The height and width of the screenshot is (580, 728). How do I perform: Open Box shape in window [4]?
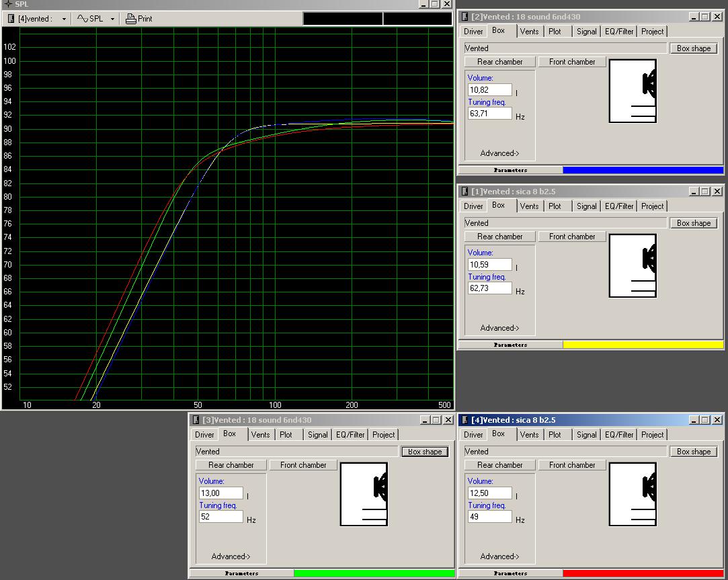[x=694, y=452]
